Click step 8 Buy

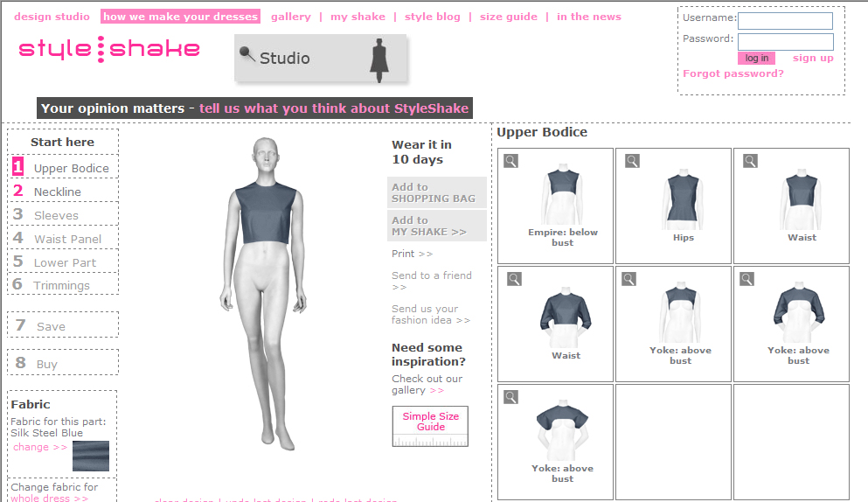click(x=63, y=363)
